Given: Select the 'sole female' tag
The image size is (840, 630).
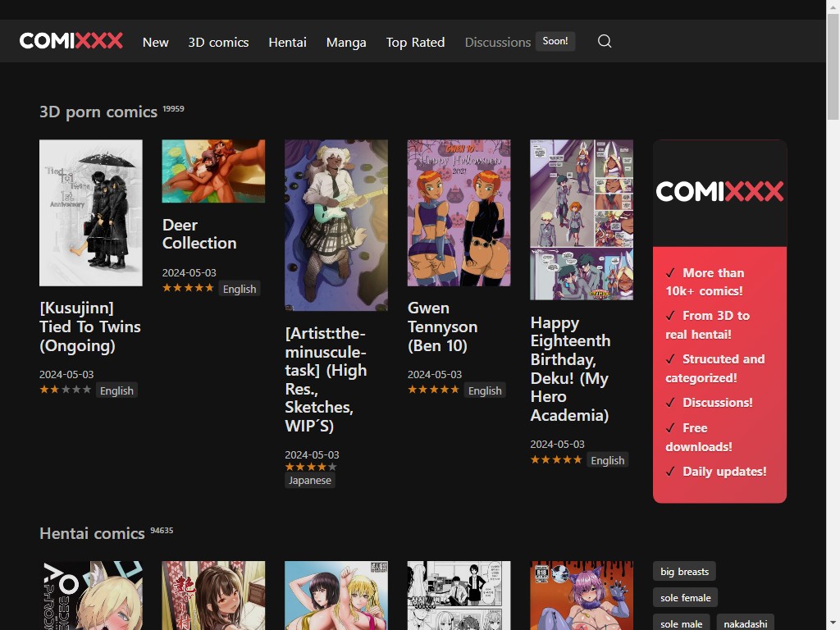Looking at the screenshot, I should 685,597.
